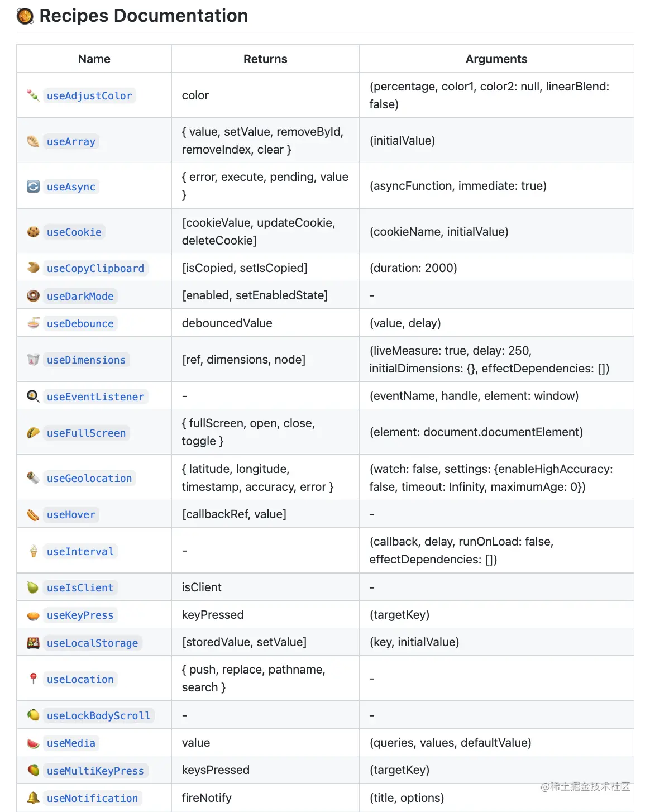The width and height of the screenshot is (650, 812).
Task: Click the red pin emoji beside useLocation
Action: (34, 679)
